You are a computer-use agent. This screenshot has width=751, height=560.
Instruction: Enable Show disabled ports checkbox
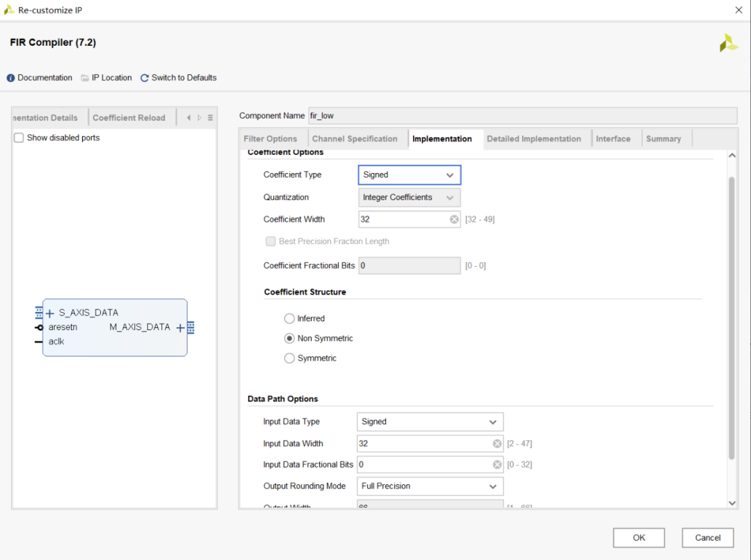[19, 138]
